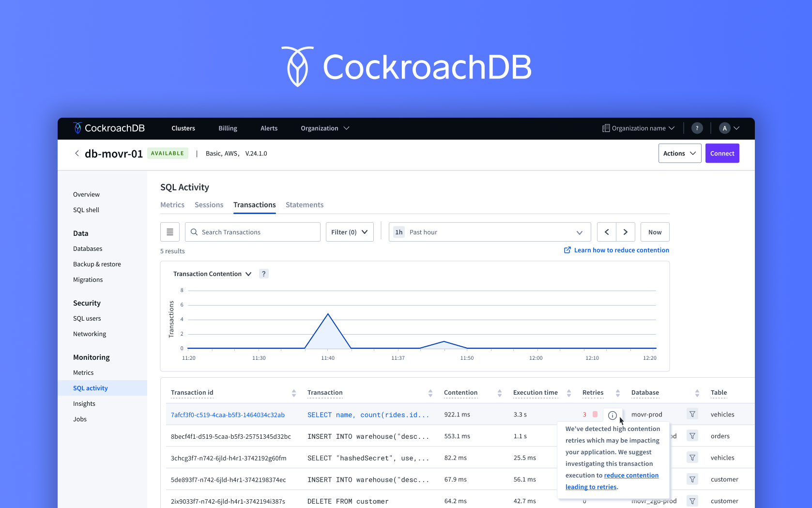Select SQL activity in sidebar
The width and height of the screenshot is (812, 508).
[102, 388]
